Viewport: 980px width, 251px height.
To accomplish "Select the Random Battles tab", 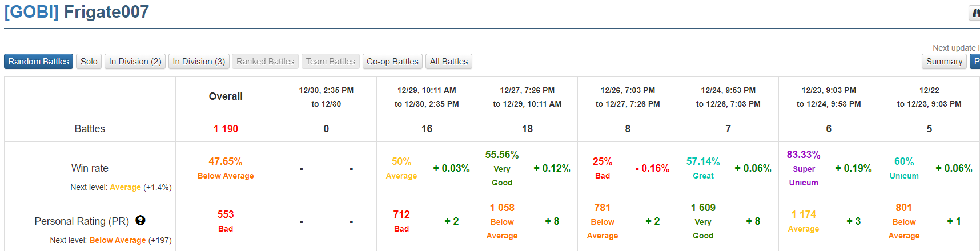I will pyautogui.click(x=38, y=62).
